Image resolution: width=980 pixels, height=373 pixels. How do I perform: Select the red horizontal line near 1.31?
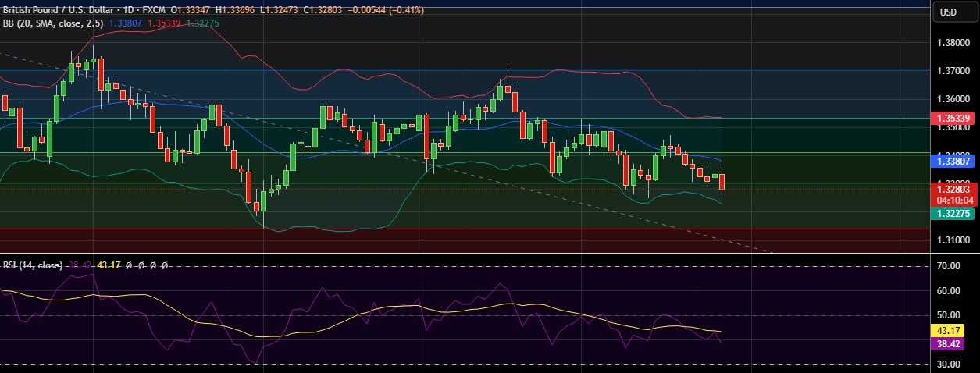coord(469,229)
